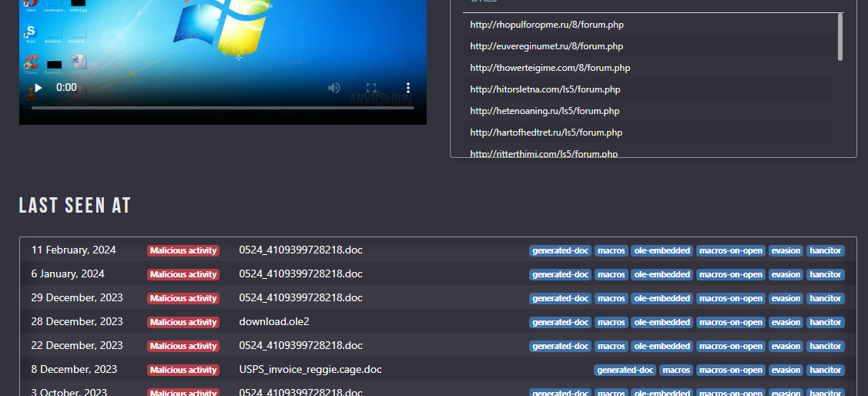Mute the video using speaker icon
The width and height of the screenshot is (868, 396).
tap(333, 88)
